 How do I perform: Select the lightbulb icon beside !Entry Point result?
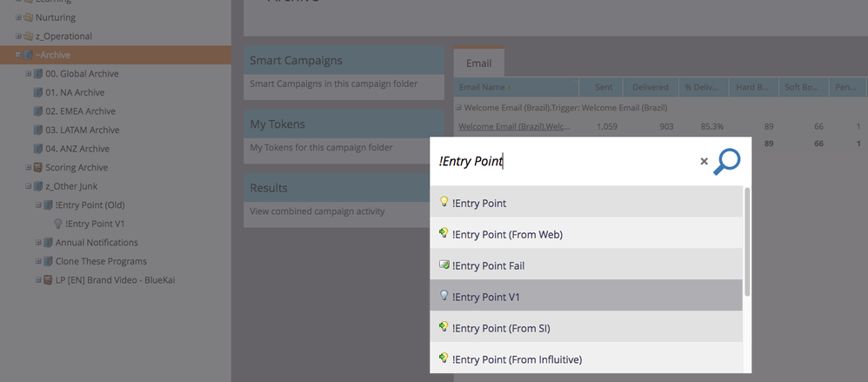444,202
